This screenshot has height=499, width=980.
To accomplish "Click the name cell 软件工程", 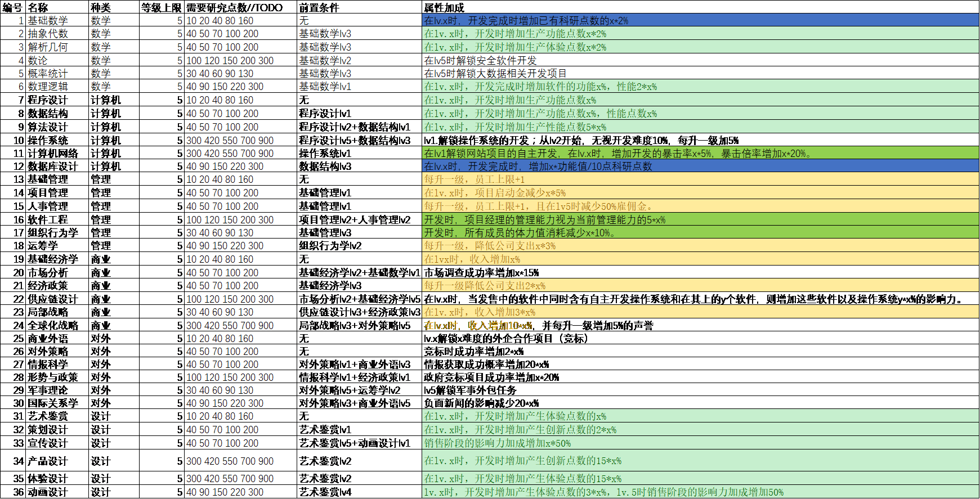I will [x=57, y=219].
